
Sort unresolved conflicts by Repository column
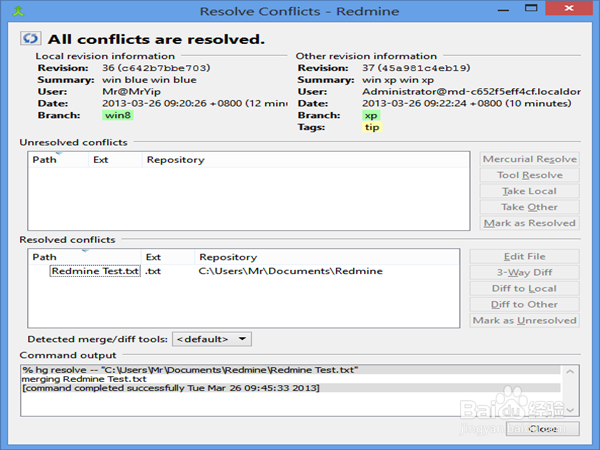(x=305, y=160)
